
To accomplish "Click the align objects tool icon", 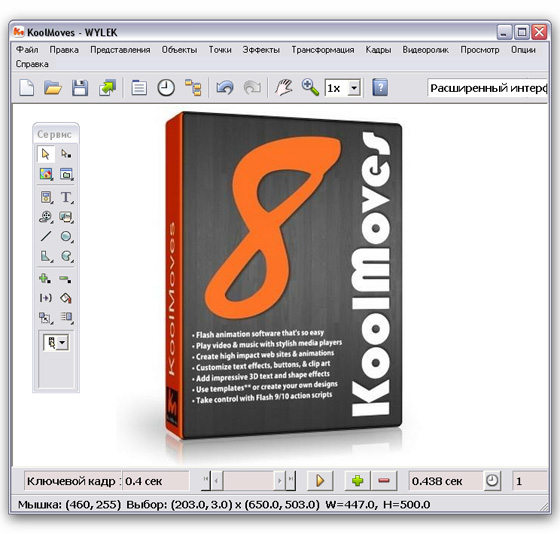I will click(x=66, y=317).
